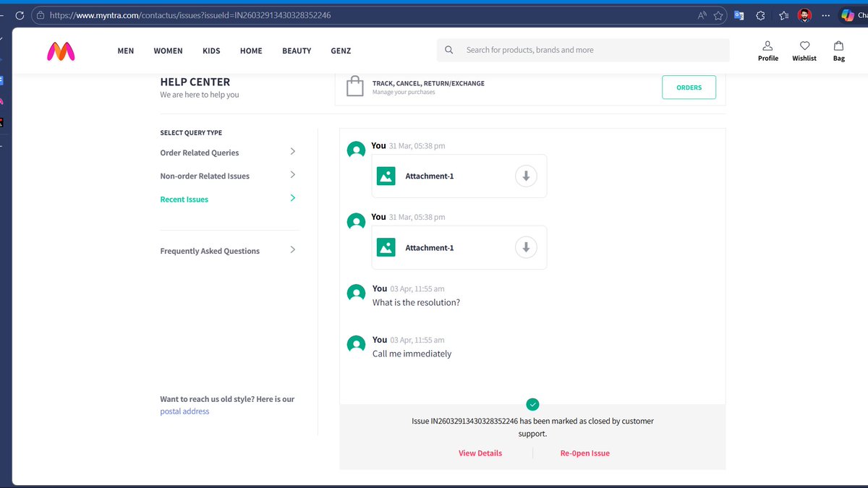Screen dimensions: 868x488
Task: Select Recent Issues query type
Action: [184, 200]
